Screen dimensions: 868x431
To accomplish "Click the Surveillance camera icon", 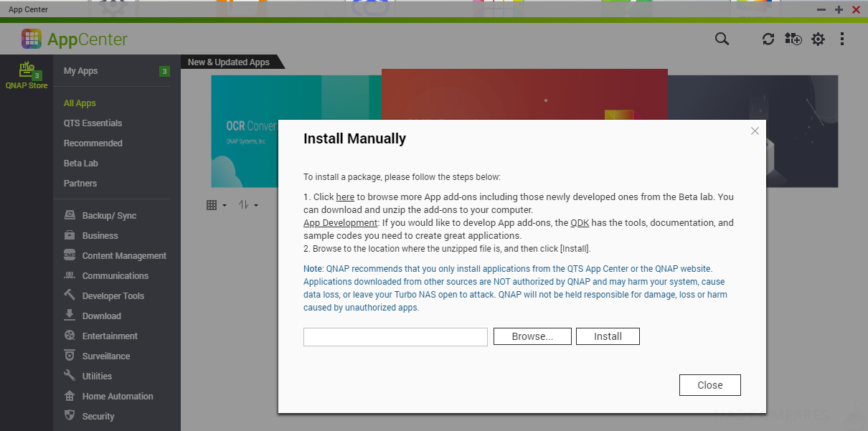I will (70, 356).
